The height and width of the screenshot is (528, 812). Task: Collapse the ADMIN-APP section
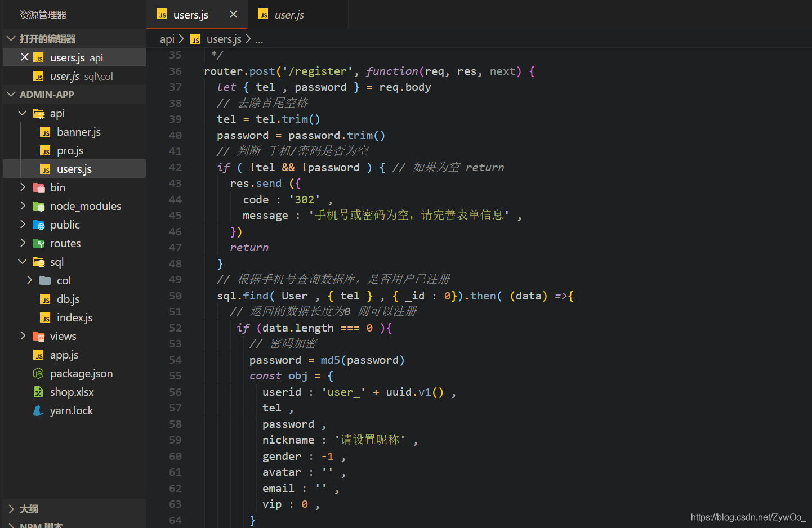pos(11,95)
